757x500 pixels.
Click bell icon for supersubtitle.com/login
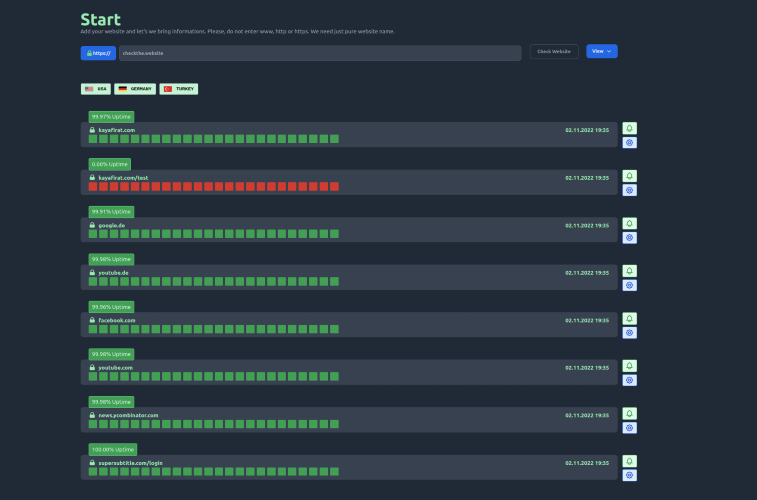tap(629, 461)
